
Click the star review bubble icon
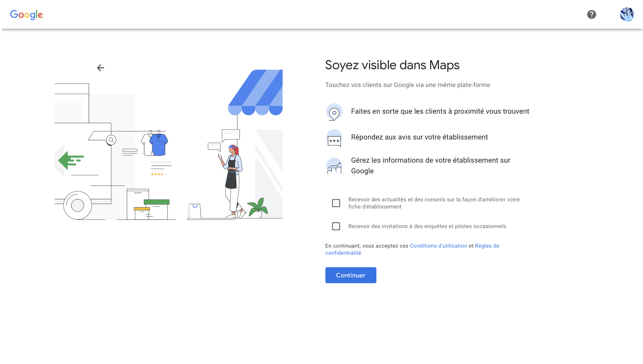334,138
